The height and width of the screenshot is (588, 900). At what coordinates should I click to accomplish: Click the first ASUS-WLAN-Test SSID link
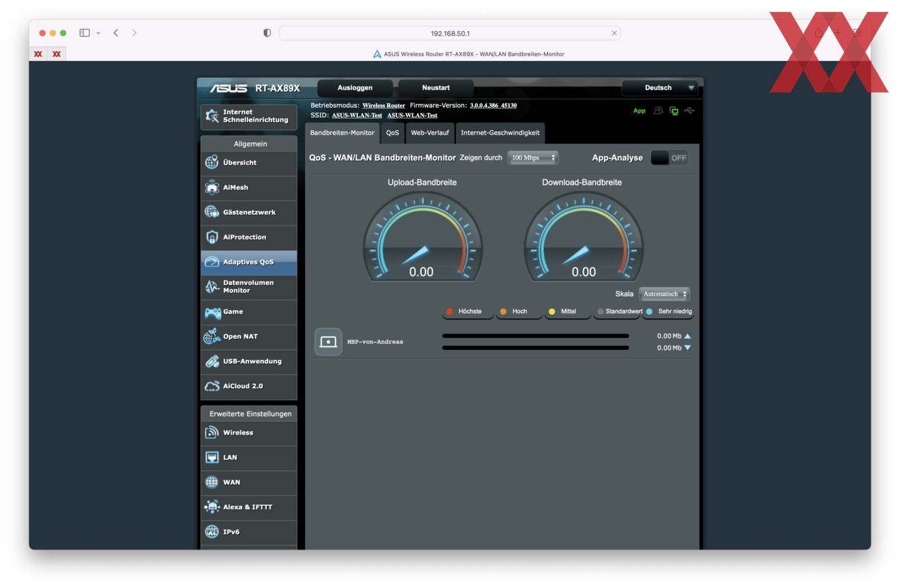tap(357, 115)
